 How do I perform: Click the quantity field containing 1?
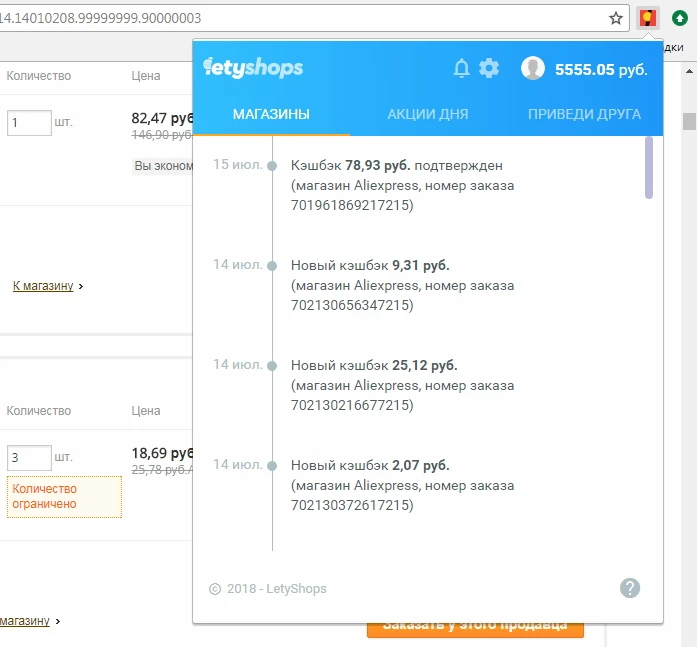[x=29, y=123]
